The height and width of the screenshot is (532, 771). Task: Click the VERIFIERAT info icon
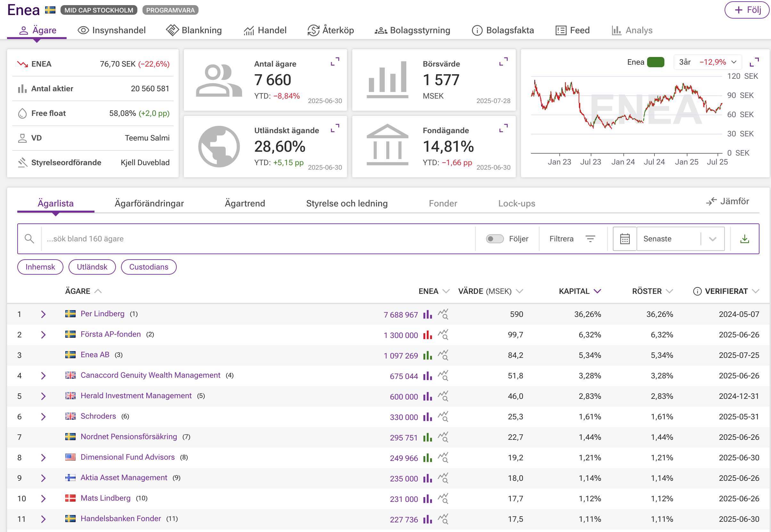(x=697, y=291)
